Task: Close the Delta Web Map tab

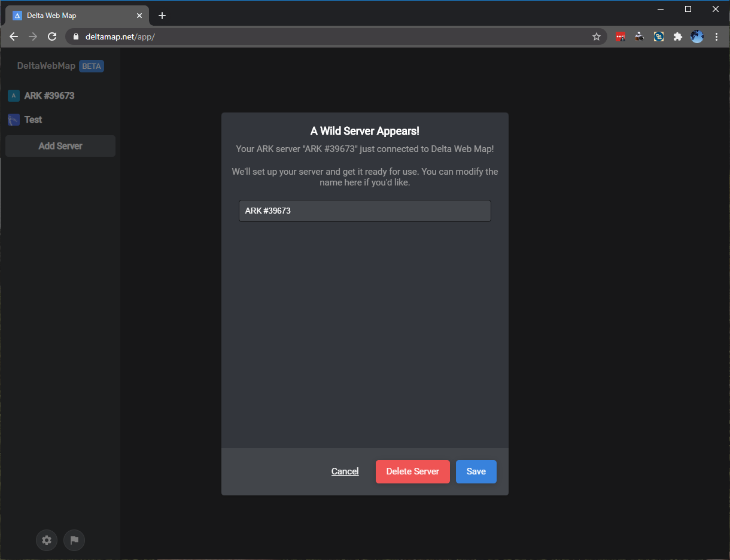Action: pos(139,16)
